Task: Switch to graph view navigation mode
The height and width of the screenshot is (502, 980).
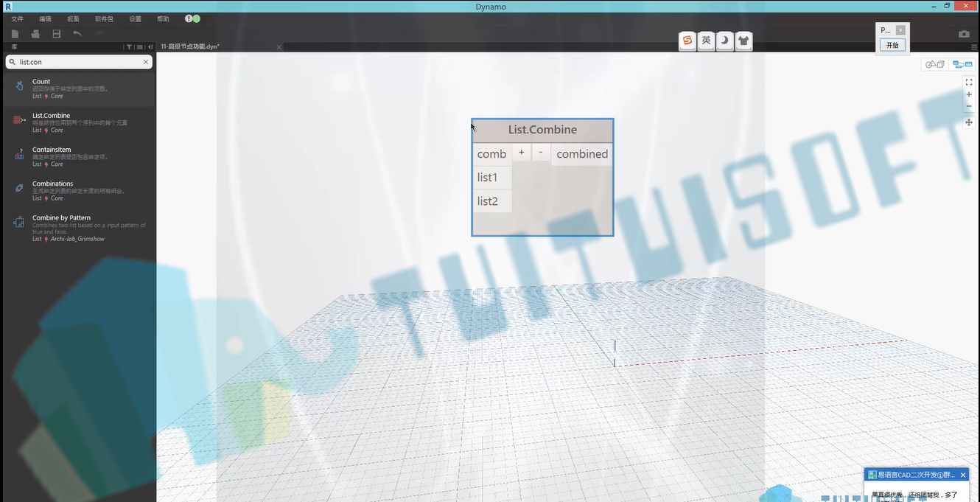Action: 962,64
